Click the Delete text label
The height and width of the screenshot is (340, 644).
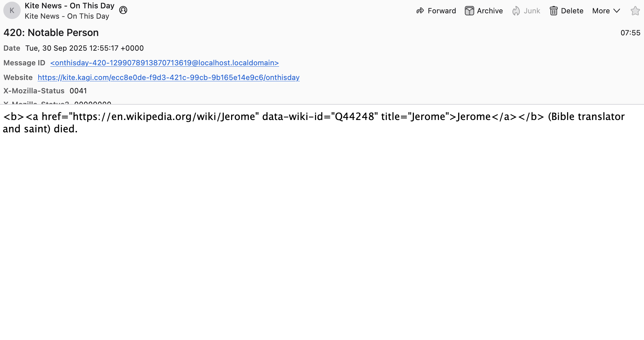(572, 11)
